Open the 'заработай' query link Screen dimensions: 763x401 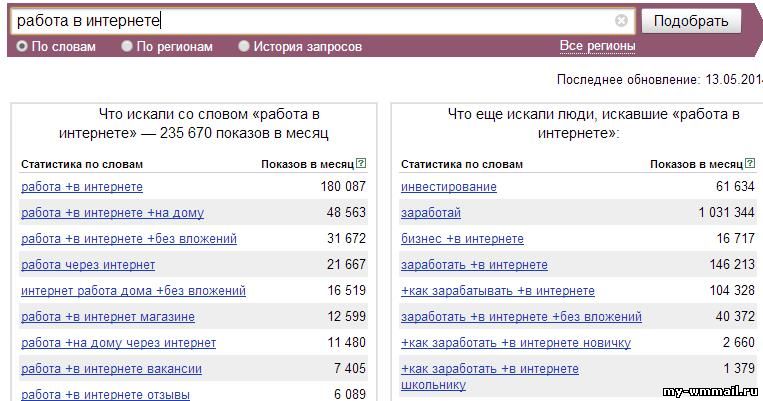[431, 213]
